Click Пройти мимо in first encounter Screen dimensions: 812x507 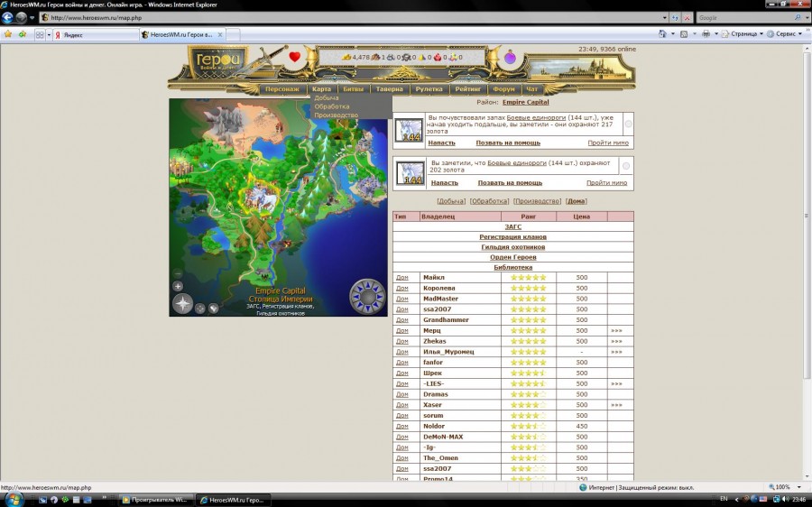click(608, 143)
